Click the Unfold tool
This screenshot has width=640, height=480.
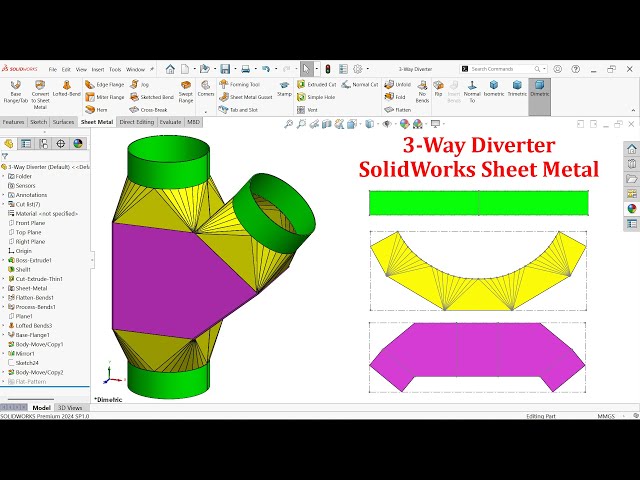(x=398, y=84)
